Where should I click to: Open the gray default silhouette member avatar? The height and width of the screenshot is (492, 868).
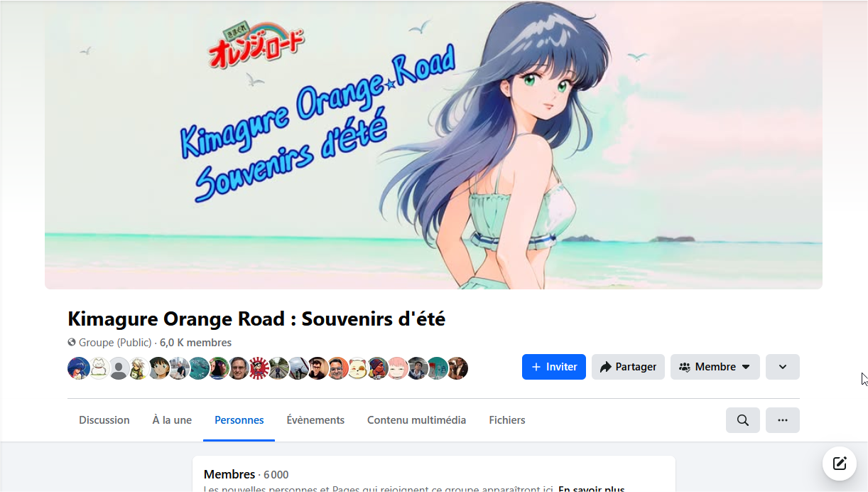[x=119, y=368]
